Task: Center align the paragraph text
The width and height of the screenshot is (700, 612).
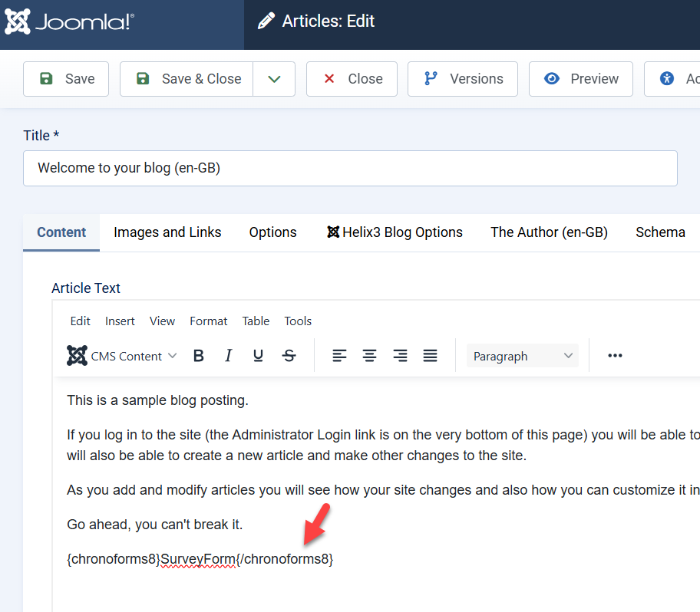Action: click(369, 355)
